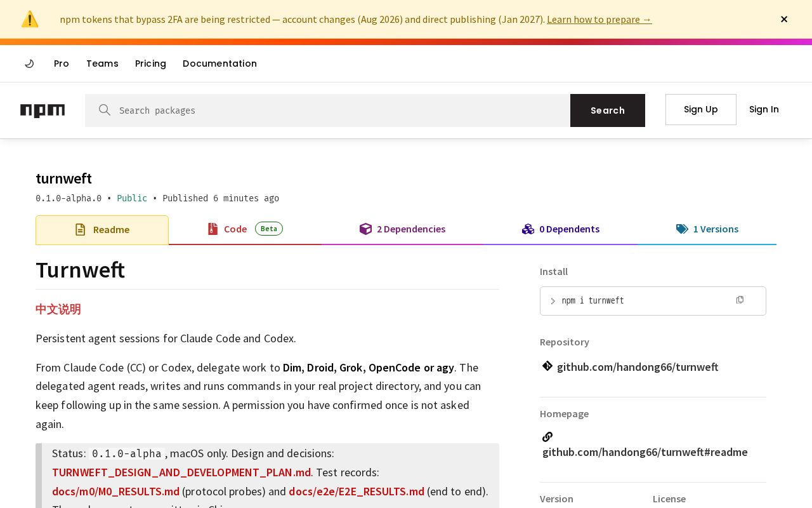Open the 1 Versions tab
The width and height of the screenshot is (812, 508).
pos(707,229)
